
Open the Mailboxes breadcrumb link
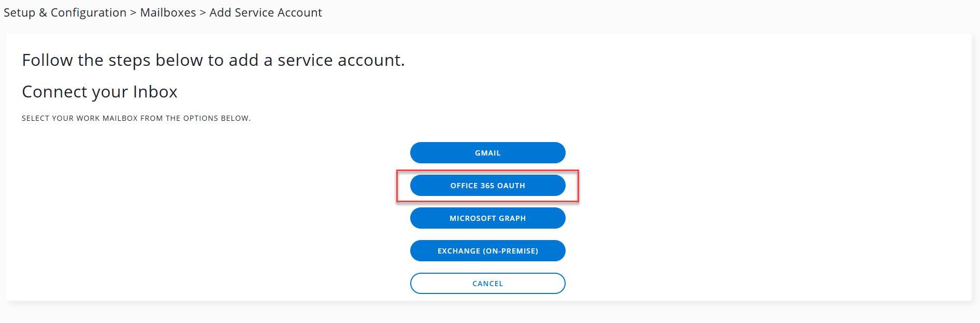coord(168,12)
